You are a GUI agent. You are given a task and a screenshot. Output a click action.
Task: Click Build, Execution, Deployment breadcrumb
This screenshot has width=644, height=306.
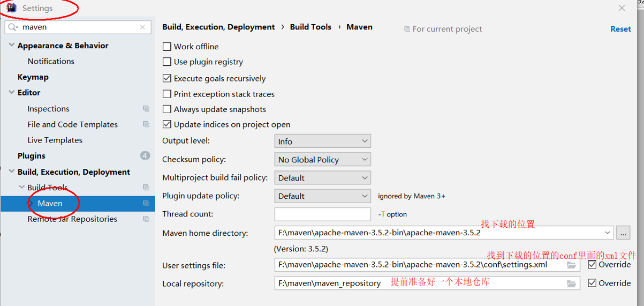(218, 27)
